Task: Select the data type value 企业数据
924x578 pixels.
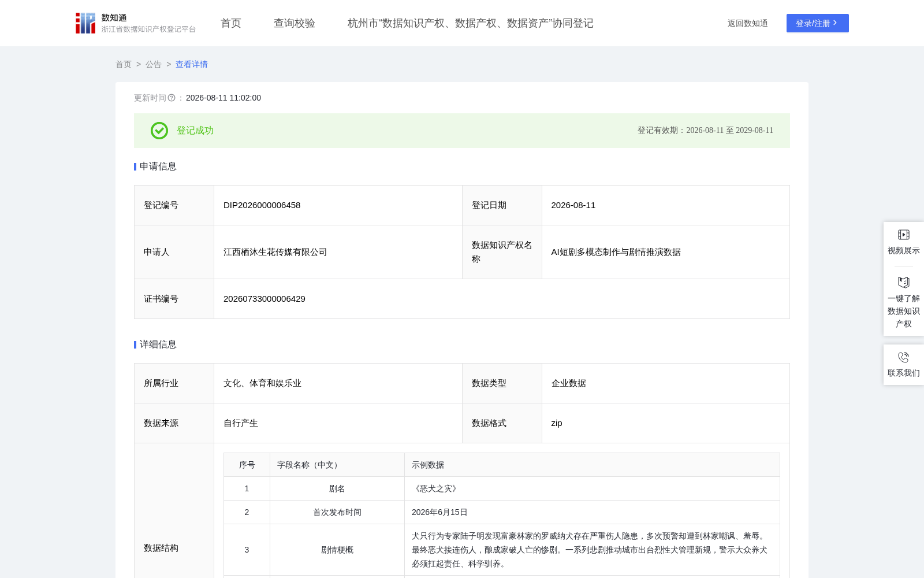Action: click(568, 383)
